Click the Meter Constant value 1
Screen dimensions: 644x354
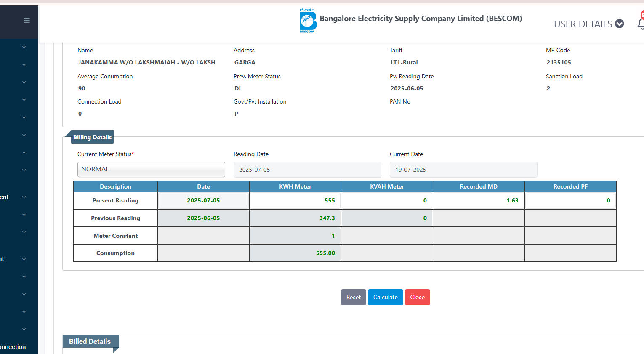(295, 236)
